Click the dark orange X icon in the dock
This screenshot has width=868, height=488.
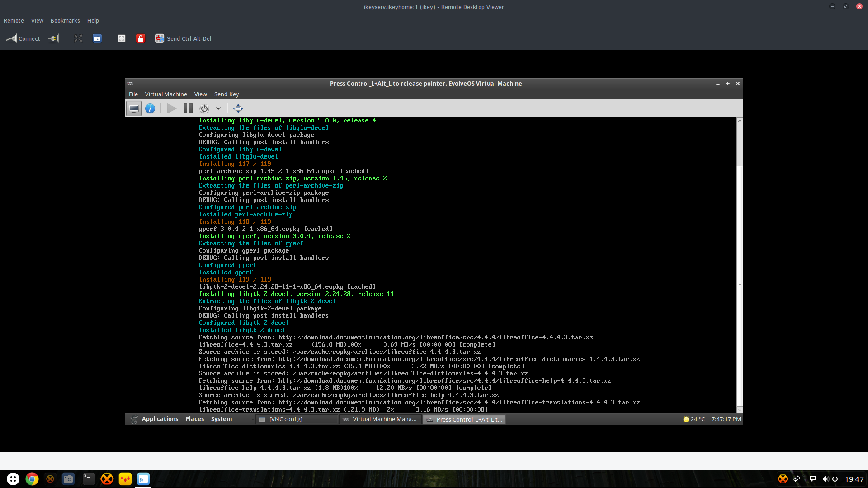click(50, 479)
